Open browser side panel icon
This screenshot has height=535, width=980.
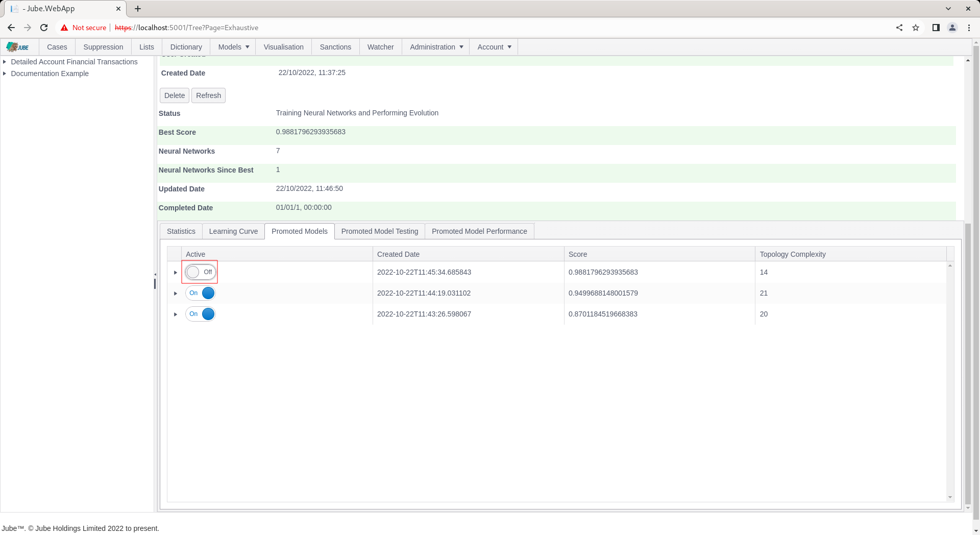[936, 28]
